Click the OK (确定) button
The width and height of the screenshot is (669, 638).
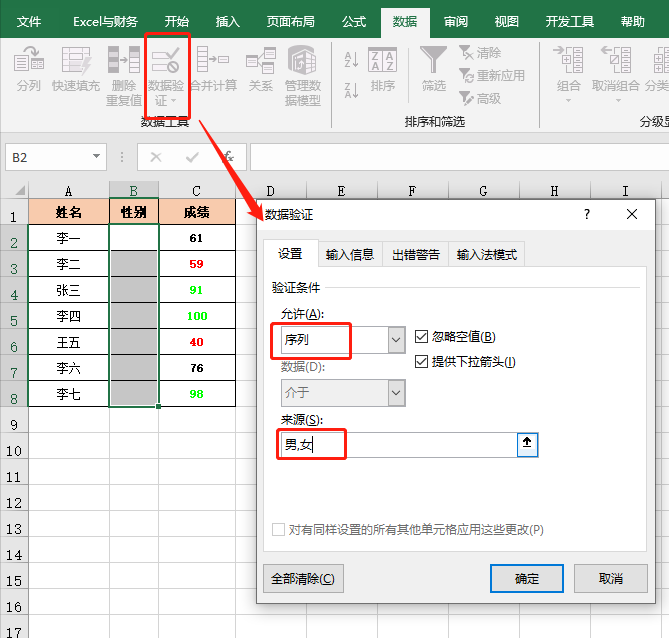pos(527,578)
